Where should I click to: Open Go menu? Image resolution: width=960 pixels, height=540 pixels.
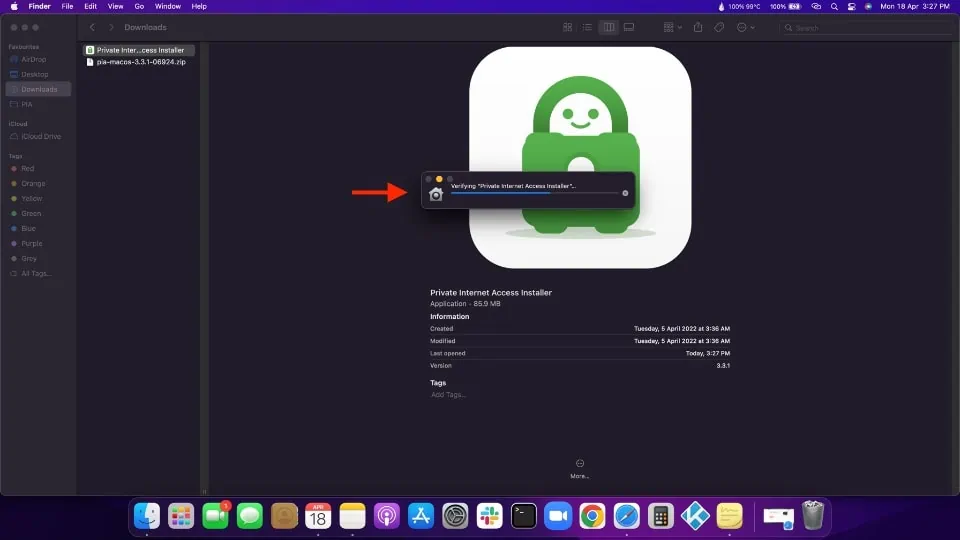[139, 6]
